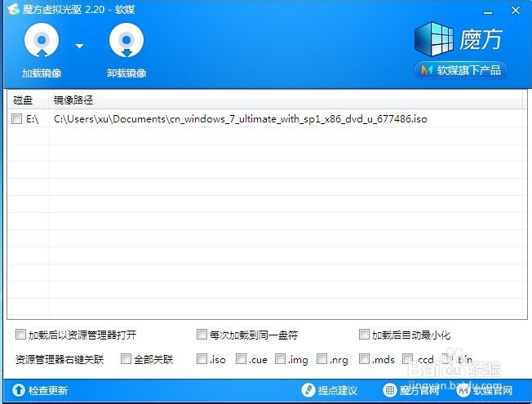Click the app icon in the title bar

click(x=13, y=9)
